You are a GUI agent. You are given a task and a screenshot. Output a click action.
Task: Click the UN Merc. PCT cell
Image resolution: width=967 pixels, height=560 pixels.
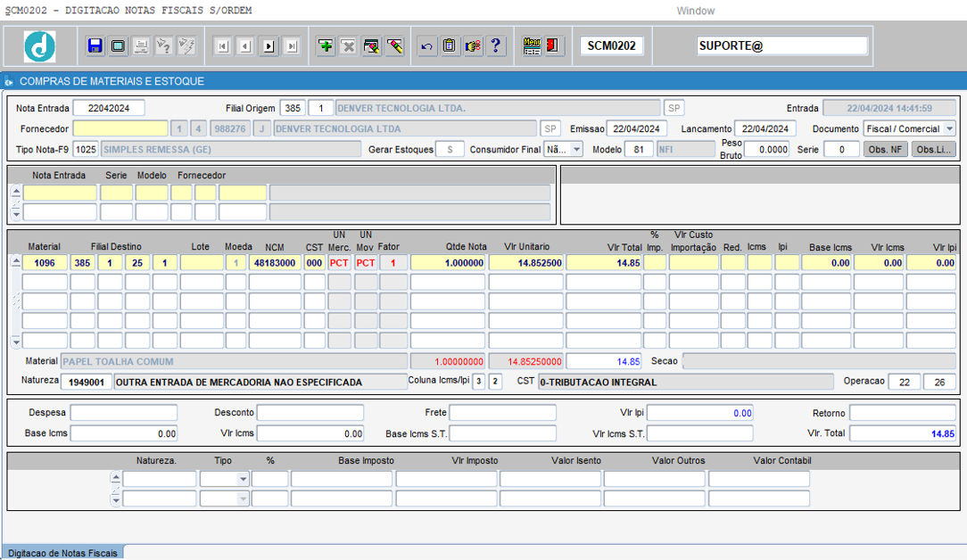[339, 263]
